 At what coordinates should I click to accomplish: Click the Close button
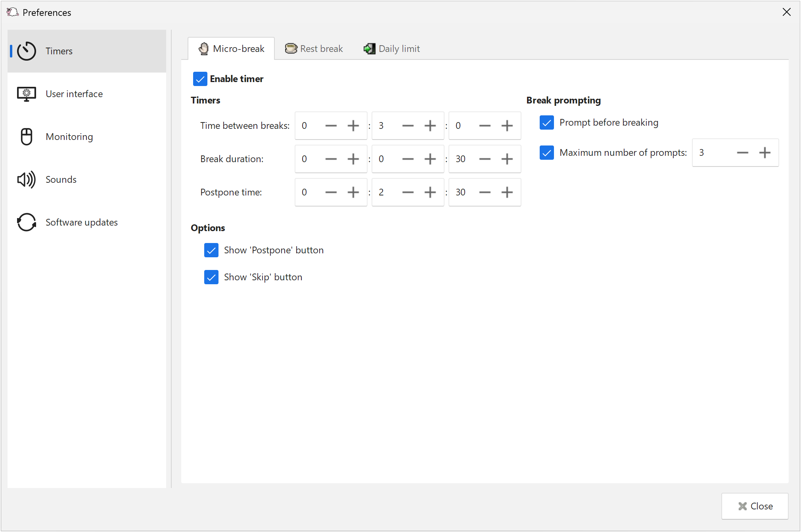click(x=755, y=506)
